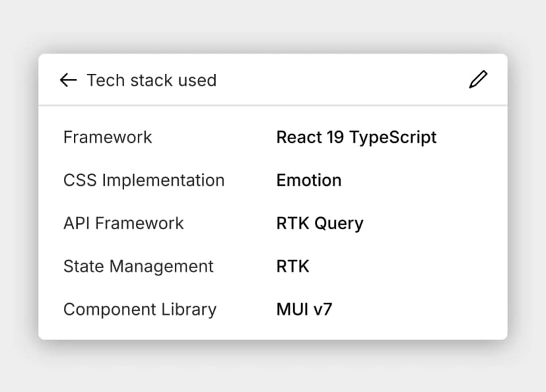Select the 'React 19 TypeScript' value
Viewport: 546px width, 392px height.
coord(356,138)
